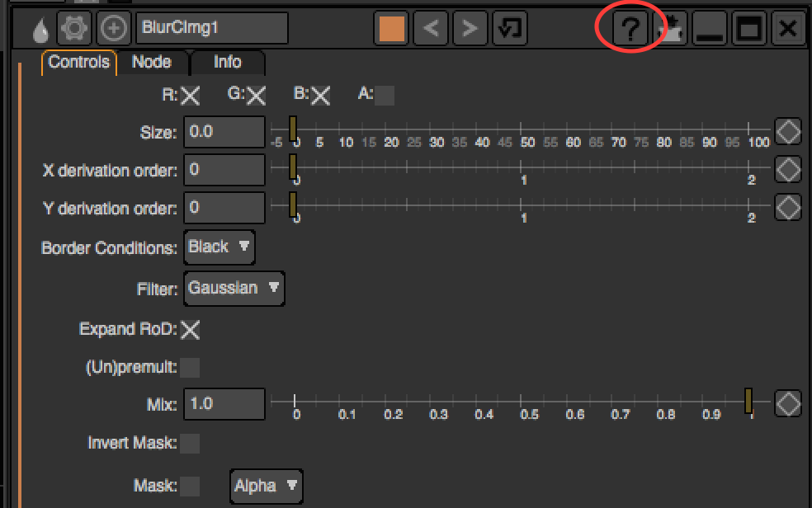Disable the Expand RoD checkbox
Screen dimensions: 812x508
(x=191, y=330)
